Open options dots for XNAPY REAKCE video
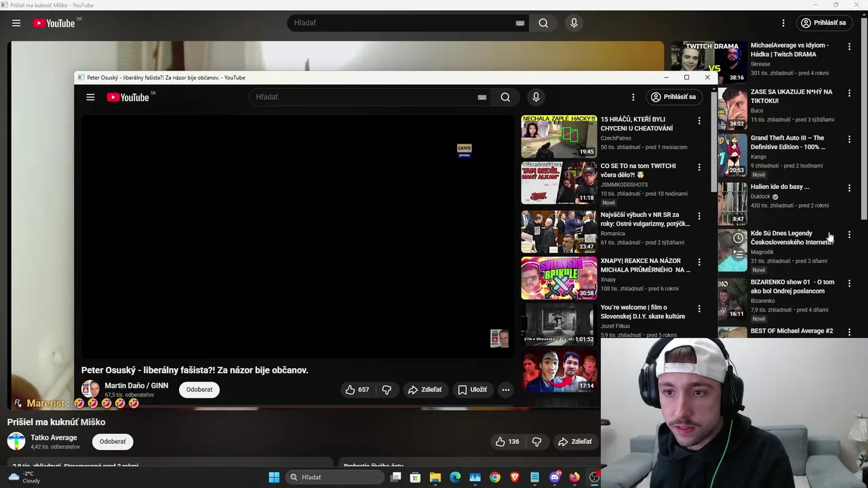This screenshot has height=488, width=868. tap(699, 262)
